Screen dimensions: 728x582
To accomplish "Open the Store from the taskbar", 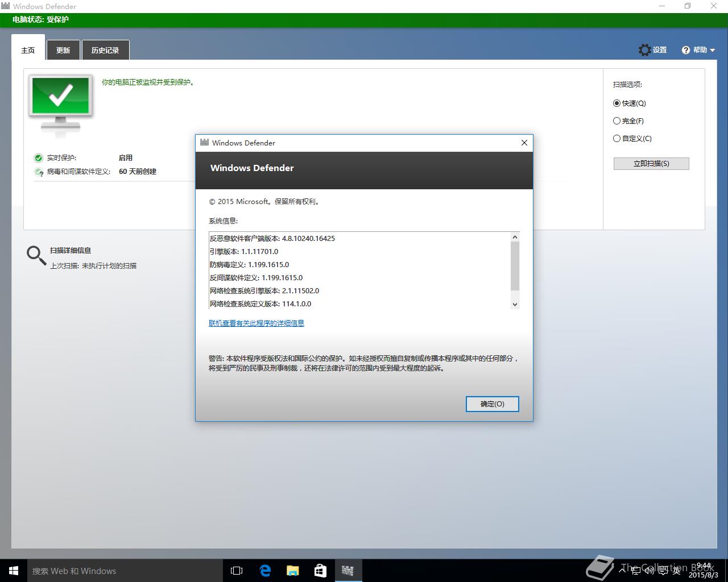I will (x=320, y=571).
